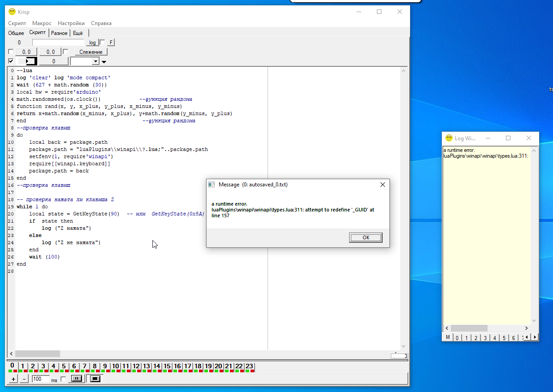Click the 100 ms delay input field
553x392 pixels.
coord(40,379)
